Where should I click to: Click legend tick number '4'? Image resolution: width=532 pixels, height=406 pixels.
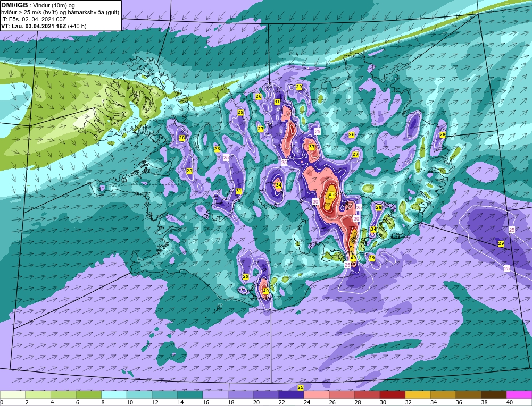coord(52,402)
